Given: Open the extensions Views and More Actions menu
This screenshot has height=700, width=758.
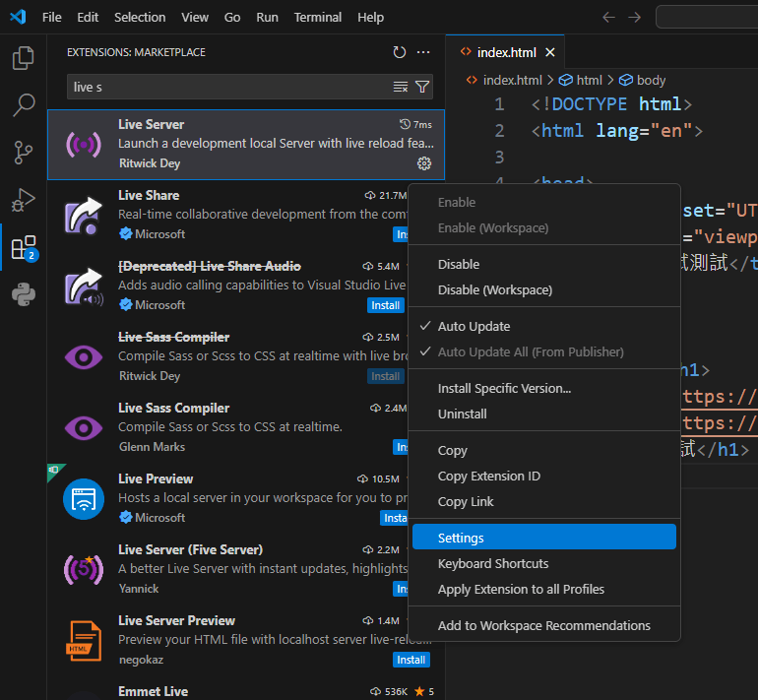Looking at the screenshot, I should point(423,52).
